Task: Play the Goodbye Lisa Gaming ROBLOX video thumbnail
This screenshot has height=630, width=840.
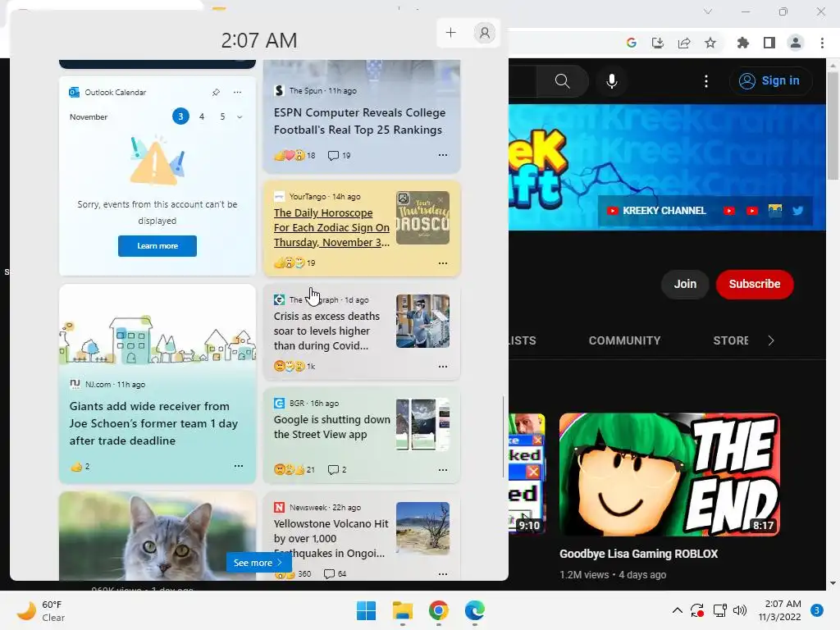Action: pyautogui.click(x=669, y=475)
